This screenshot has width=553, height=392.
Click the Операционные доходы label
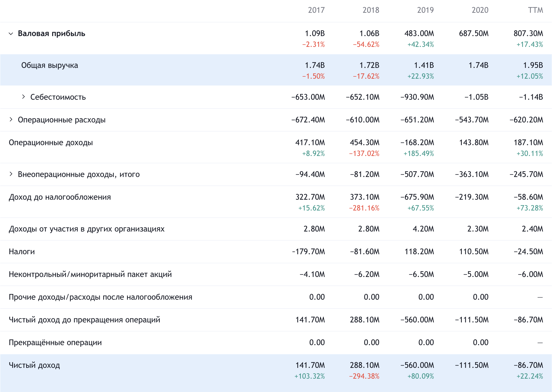tap(51, 143)
